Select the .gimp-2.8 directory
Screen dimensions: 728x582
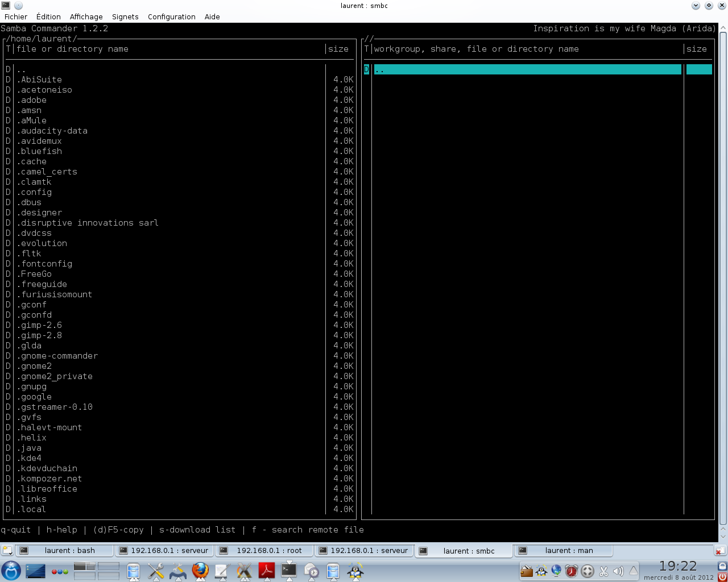[x=180, y=335]
